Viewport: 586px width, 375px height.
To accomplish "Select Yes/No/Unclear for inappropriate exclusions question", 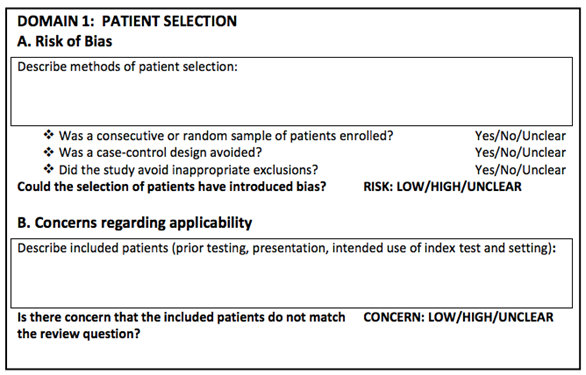I will (x=520, y=170).
